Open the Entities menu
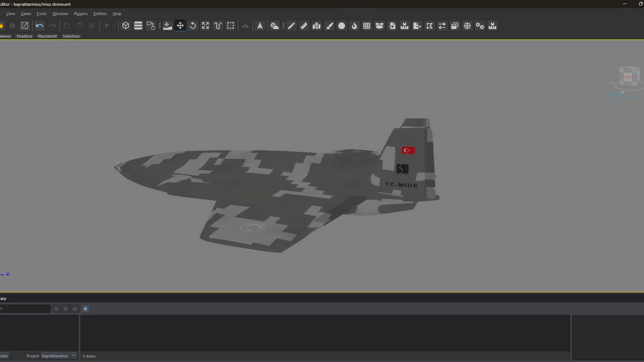 click(100, 13)
